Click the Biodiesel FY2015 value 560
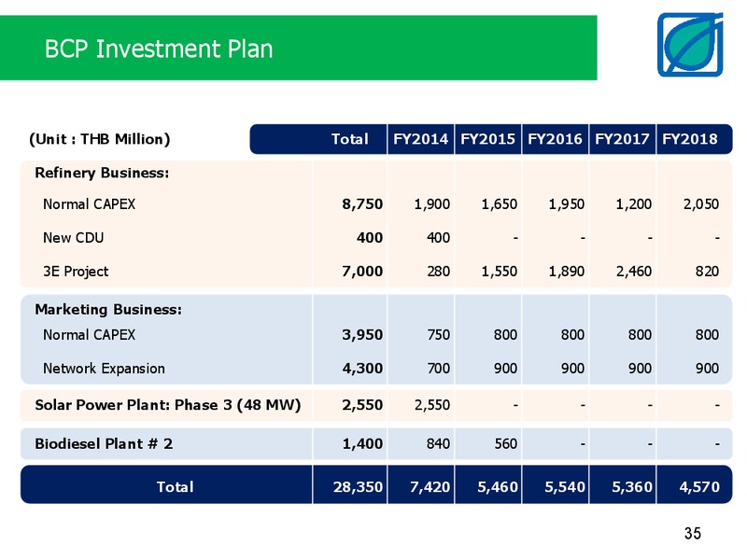Image resolution: width=747 pixels, height=560 pixels. click(505, 444)
